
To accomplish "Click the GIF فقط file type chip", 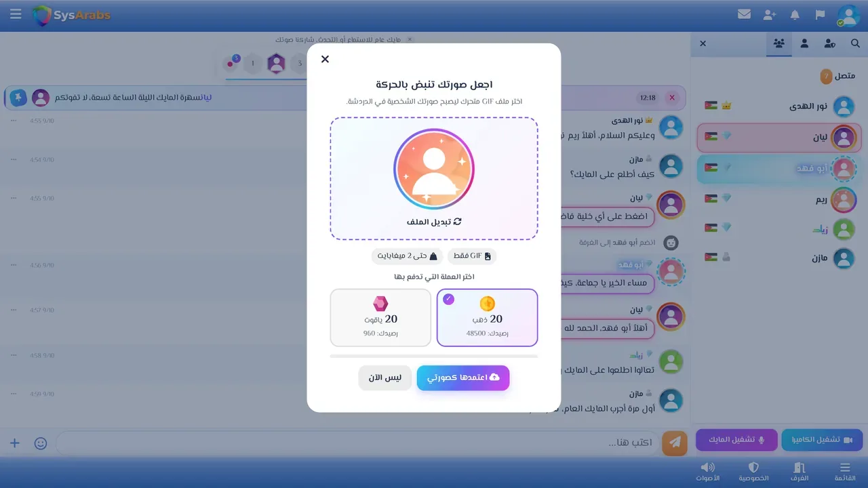I will (x=472, y=256).
